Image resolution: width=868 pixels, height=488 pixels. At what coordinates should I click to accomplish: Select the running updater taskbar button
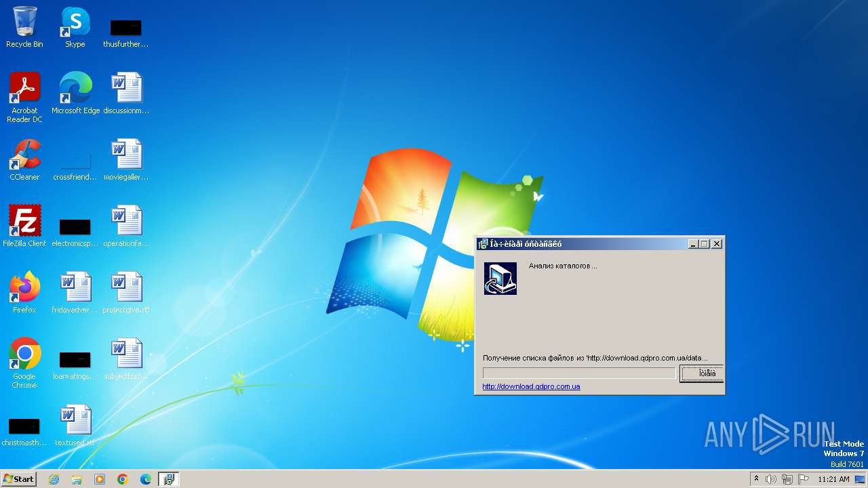click(x=169, y=479)
